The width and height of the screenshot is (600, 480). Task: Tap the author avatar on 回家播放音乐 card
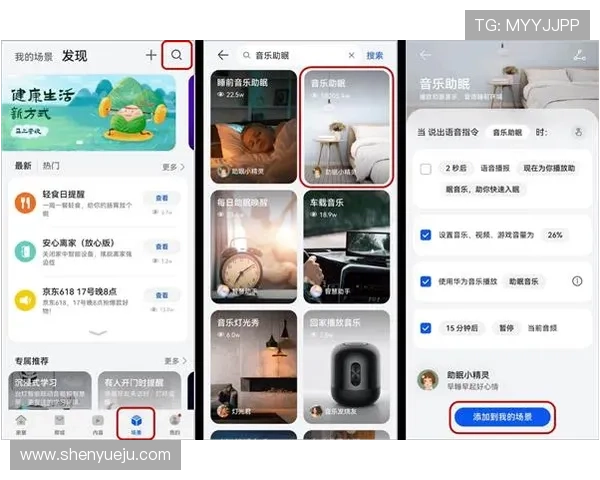316,411
